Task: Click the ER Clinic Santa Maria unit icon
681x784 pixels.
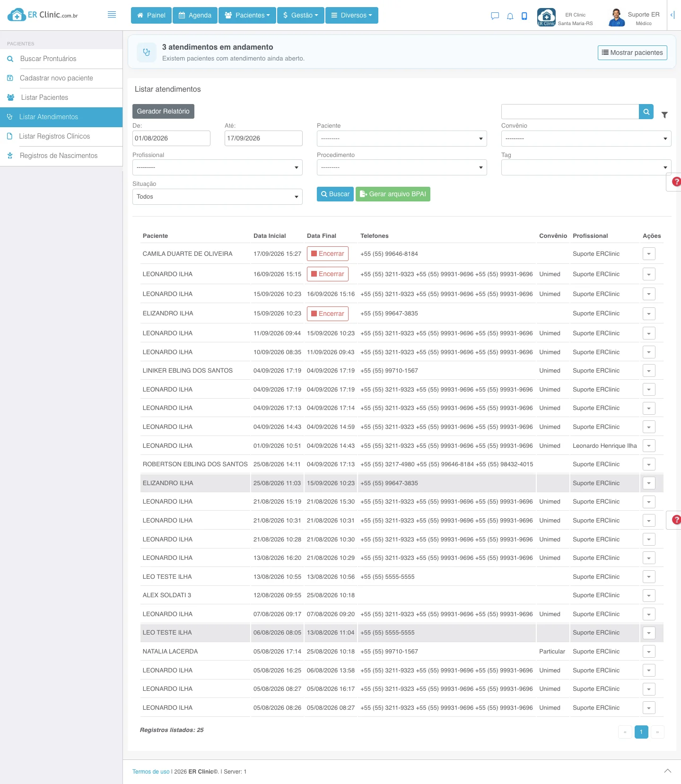Action: [546, 17]
